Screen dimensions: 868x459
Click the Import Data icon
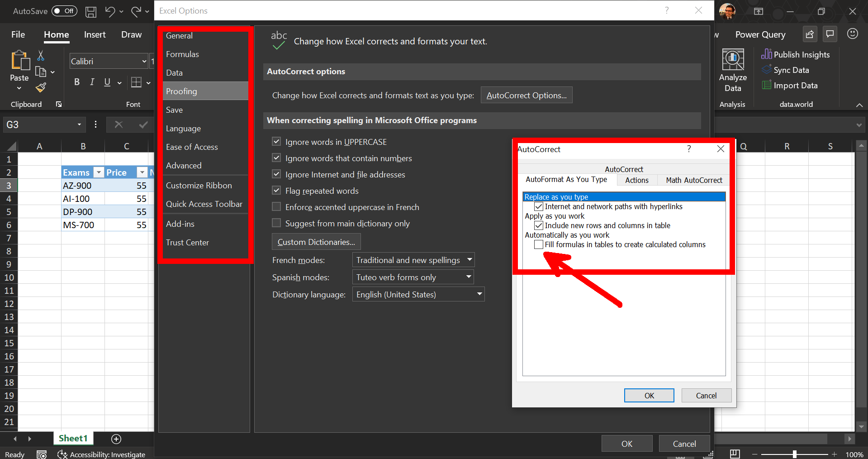(767, 85)
